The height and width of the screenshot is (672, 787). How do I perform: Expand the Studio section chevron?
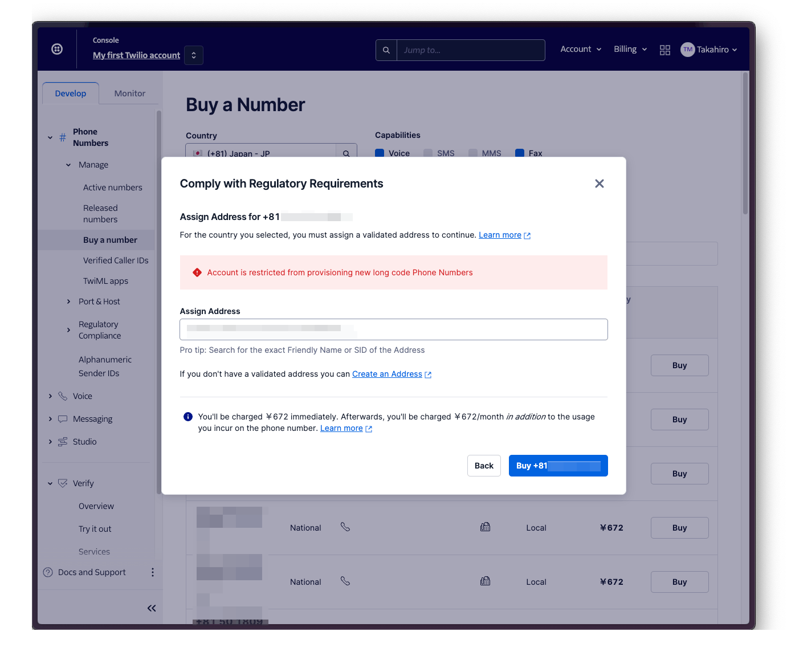pos(50,442)
